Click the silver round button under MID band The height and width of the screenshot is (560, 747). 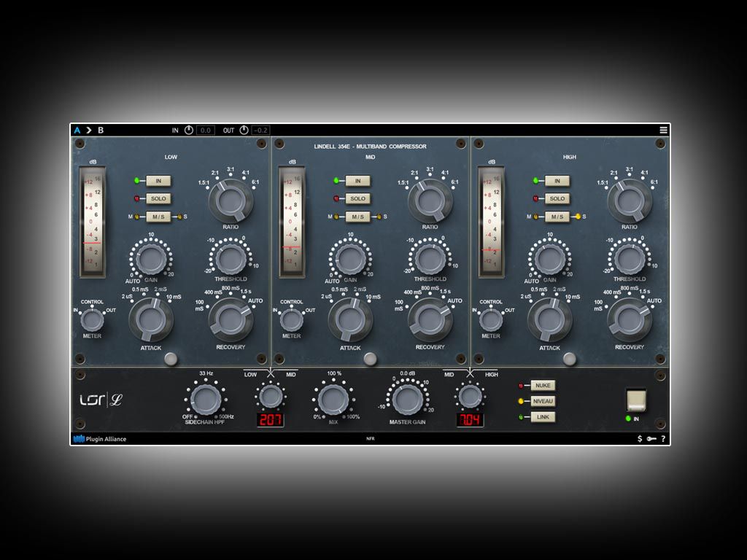[x=370, y=359]
